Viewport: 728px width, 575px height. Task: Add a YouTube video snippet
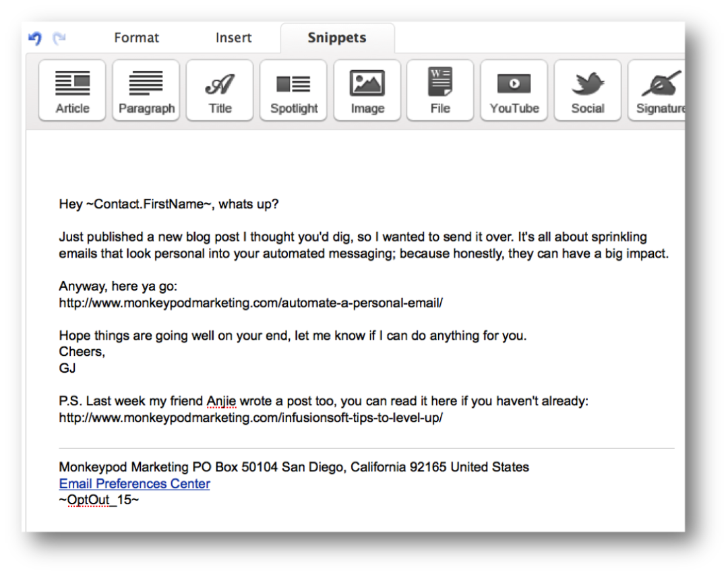(514, 90)
